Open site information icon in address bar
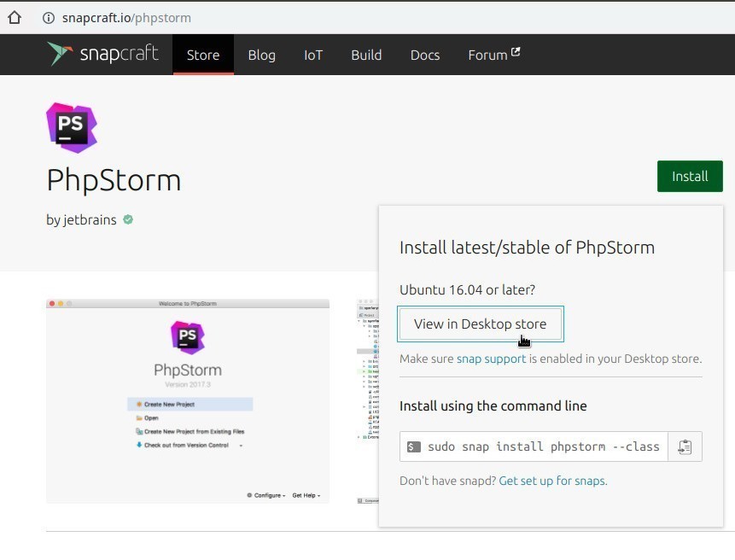The image size is (735, 560). coord(49,17)
